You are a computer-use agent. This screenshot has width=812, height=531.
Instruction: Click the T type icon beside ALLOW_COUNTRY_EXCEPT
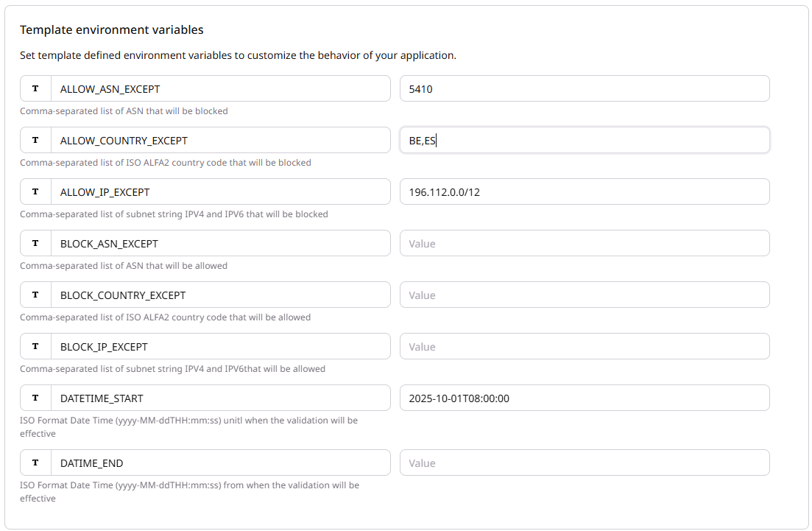(35, 140)
